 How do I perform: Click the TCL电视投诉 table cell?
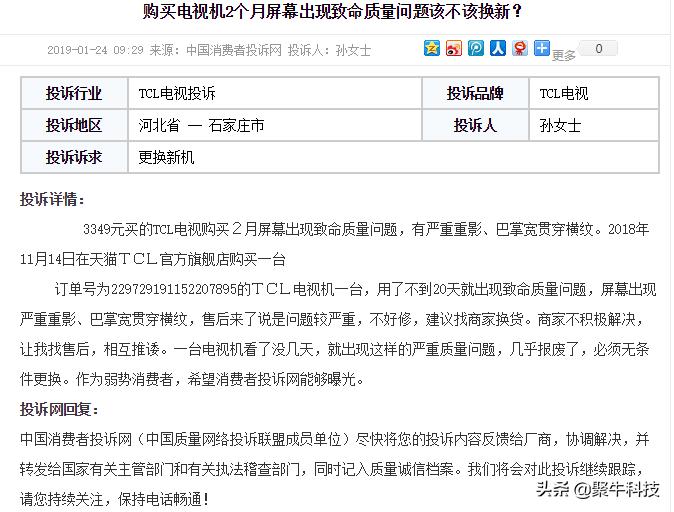pyautogui.click(x=275, y=93)
